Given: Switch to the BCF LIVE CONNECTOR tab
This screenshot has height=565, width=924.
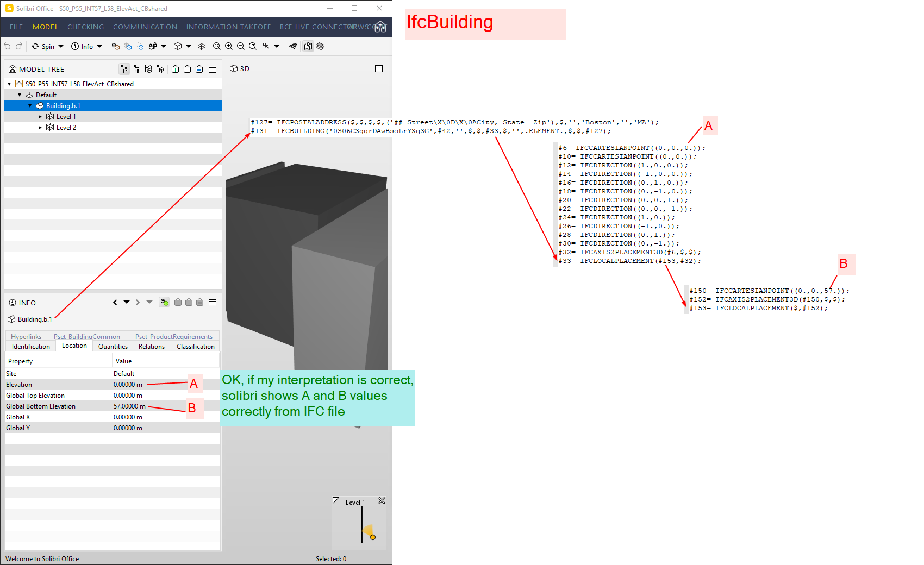Looking at the screenshot, I should [319, 27].
